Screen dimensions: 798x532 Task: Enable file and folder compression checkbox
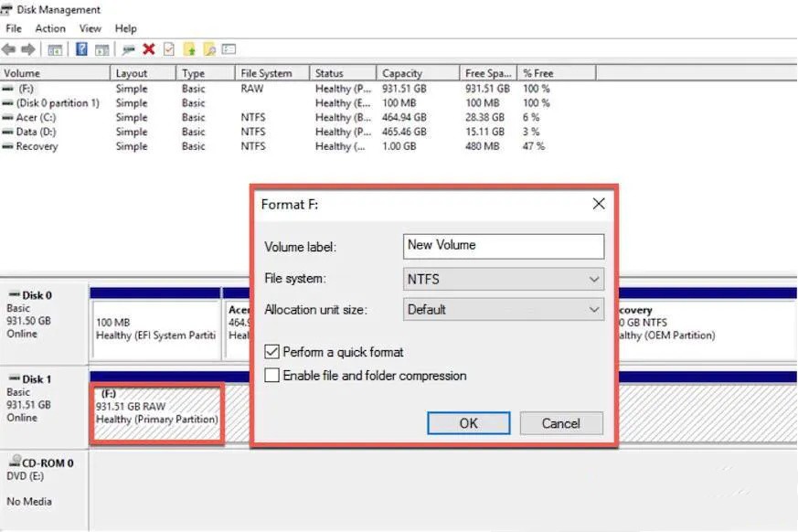271,375
